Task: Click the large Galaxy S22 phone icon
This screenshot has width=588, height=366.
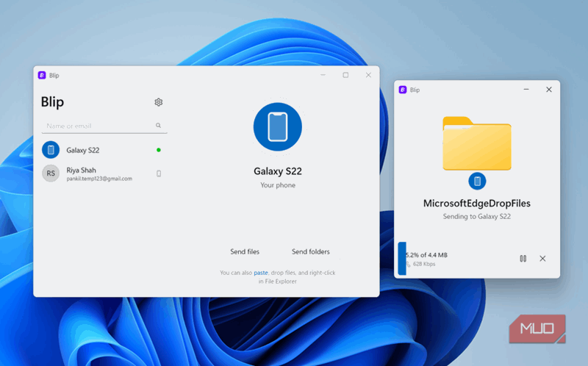Action: [278, 126]
